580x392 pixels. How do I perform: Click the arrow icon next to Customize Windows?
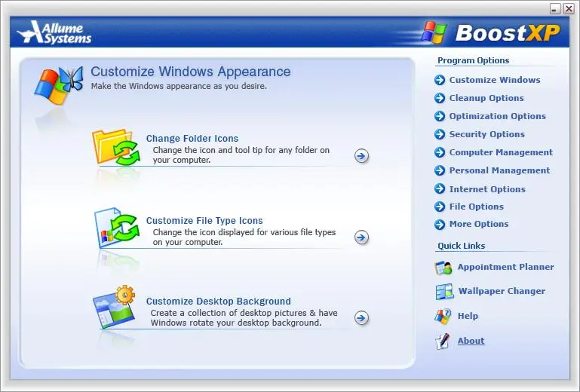pyautogui.click(x=440, y=80)
